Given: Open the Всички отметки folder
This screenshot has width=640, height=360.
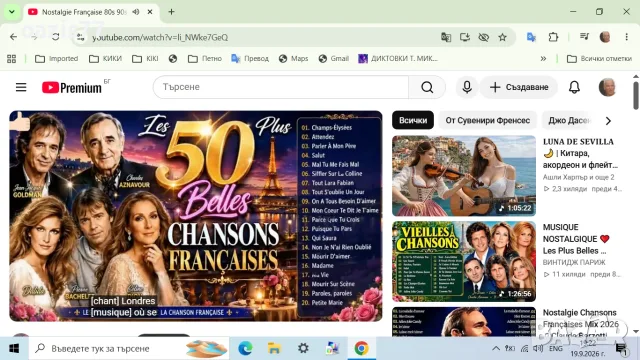Looking at the screenshot, I should click(599, 59).
